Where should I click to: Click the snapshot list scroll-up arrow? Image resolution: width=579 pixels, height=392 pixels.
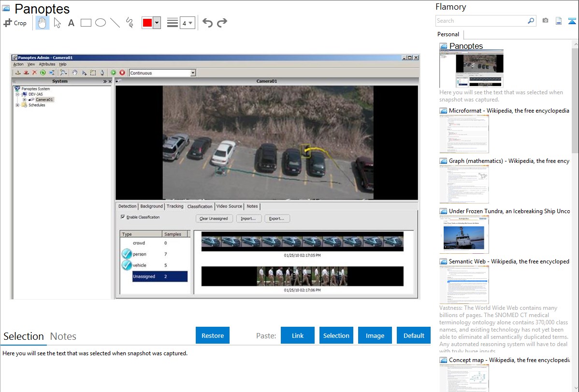point(575,44)
